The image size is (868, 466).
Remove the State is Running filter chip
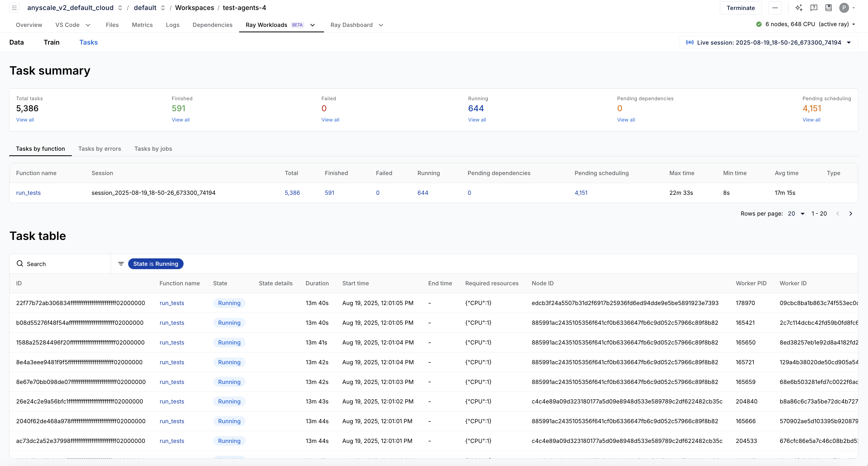pyautogui.click(x=156, y=264)
